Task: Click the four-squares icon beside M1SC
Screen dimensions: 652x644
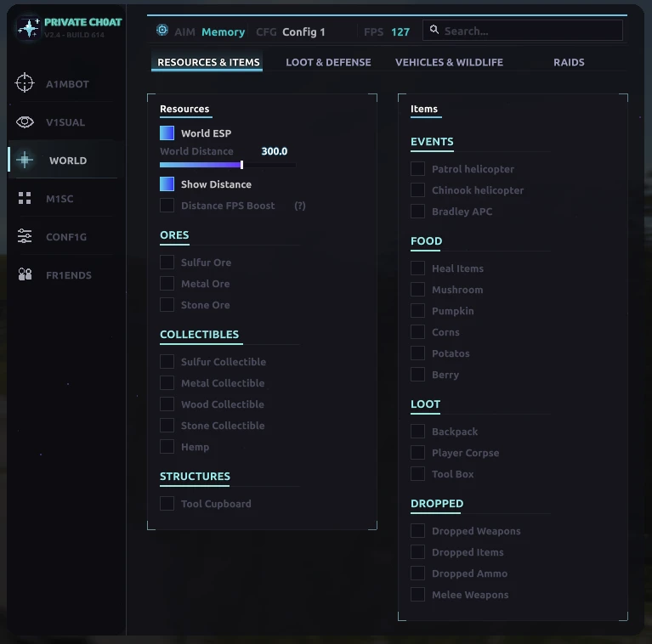Action: (x=25, y=198)
